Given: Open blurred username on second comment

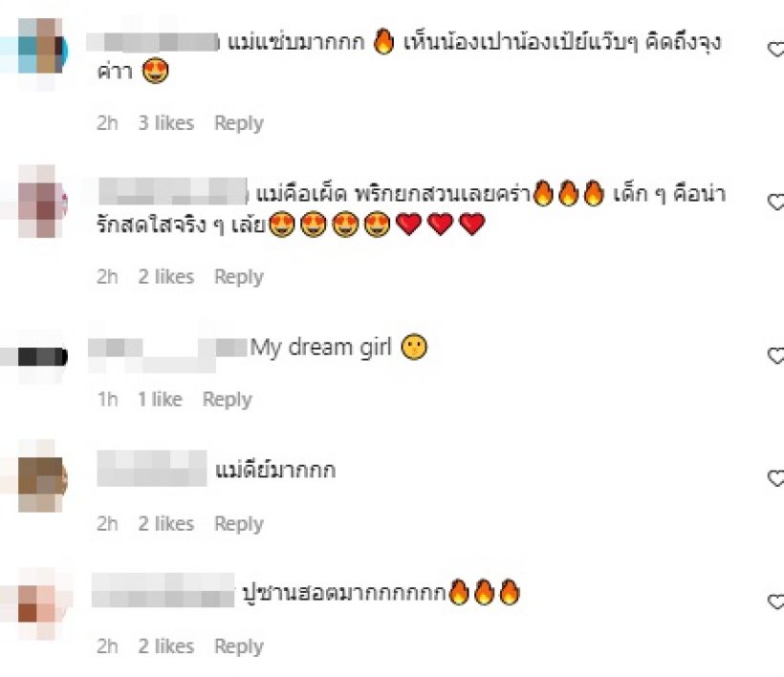Looking at the screenshot, I should [173, 191].
